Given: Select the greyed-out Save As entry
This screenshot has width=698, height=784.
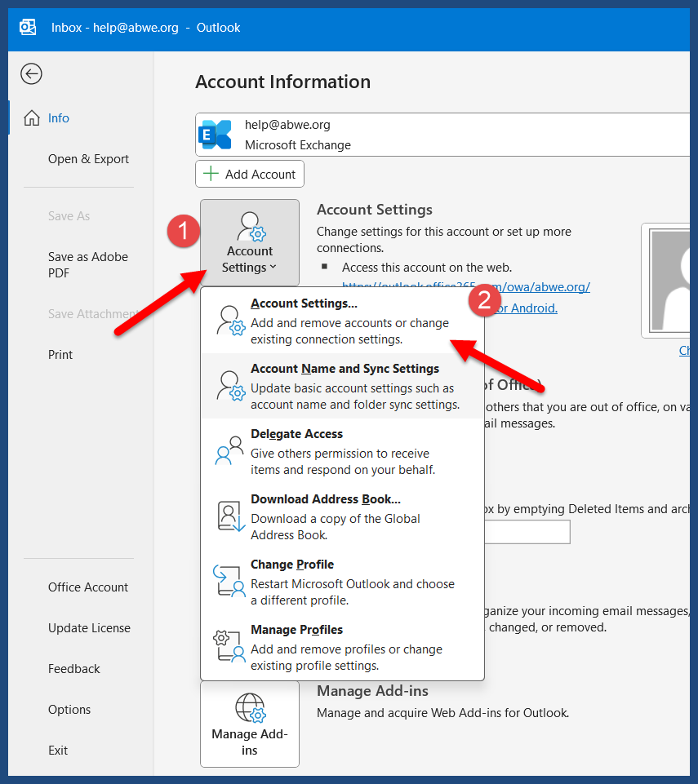Looking at the screenshot, I should 69,216.
